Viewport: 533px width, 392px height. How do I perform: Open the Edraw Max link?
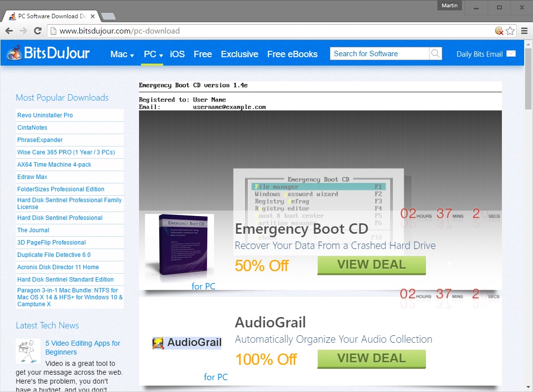pos(32,177)
